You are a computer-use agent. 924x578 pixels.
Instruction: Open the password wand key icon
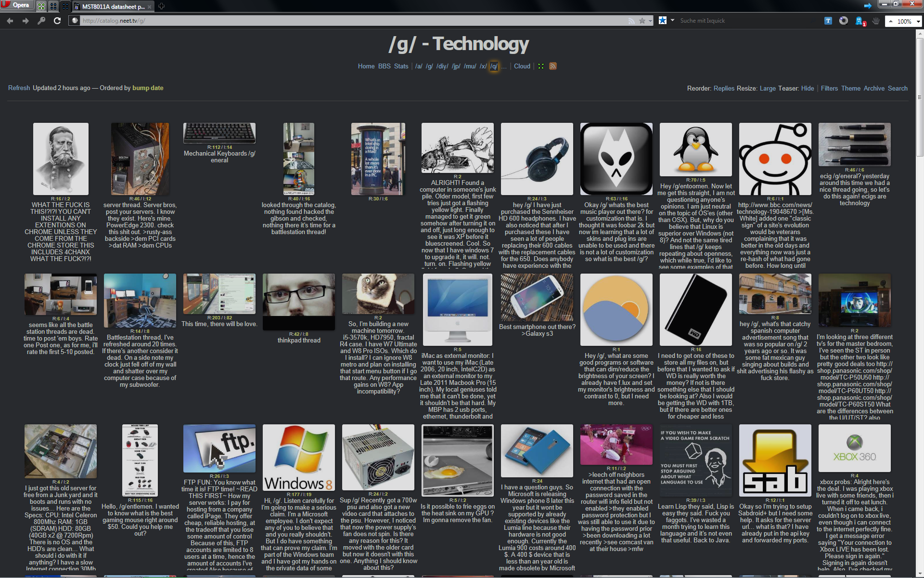41,21
